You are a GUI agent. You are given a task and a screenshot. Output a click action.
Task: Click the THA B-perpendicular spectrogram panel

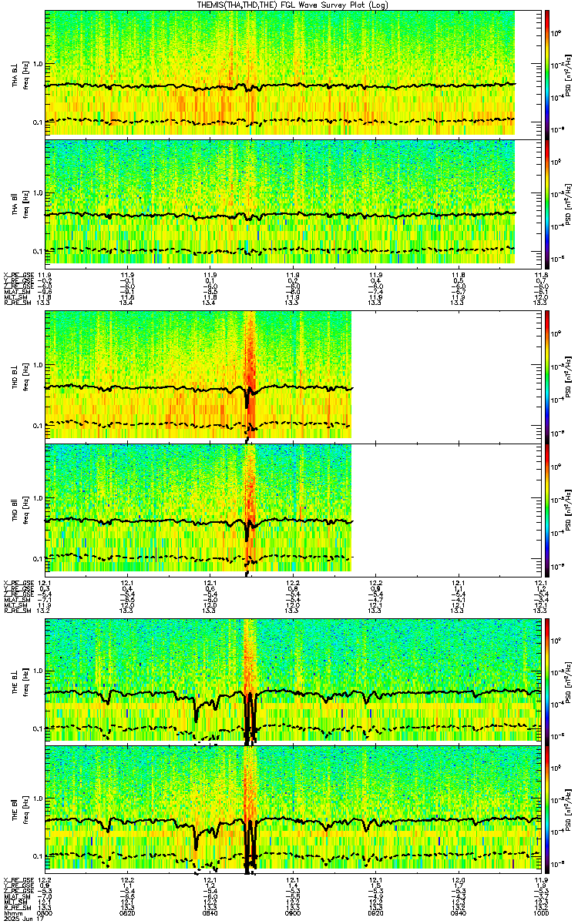[x=291, y=73]
